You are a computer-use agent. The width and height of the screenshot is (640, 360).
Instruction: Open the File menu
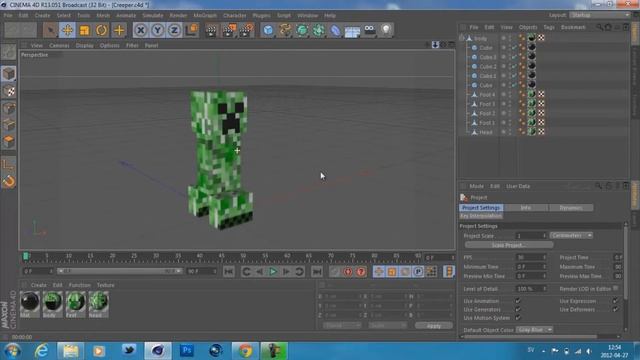pyautogui.click(x=8, y=16)
